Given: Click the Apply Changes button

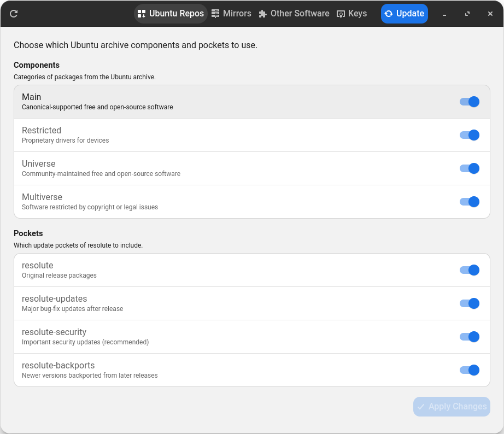Looking at the screenshot, I should coord(452,407).
